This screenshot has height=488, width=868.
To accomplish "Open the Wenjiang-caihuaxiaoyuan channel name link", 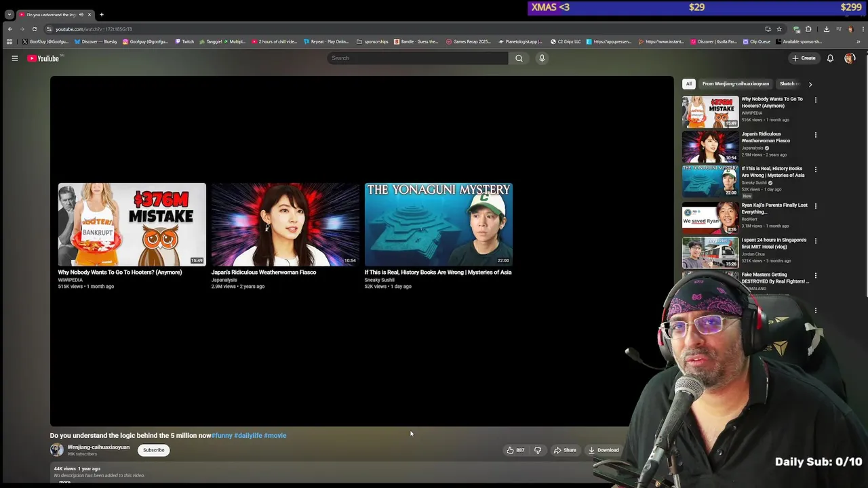I will coord(98,447).
